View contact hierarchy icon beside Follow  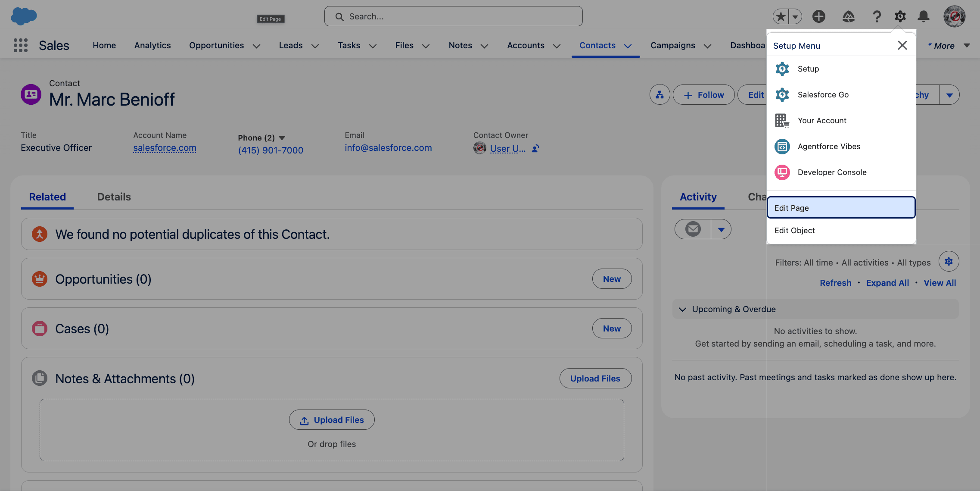pyautogui.click(x=660, y=94)
